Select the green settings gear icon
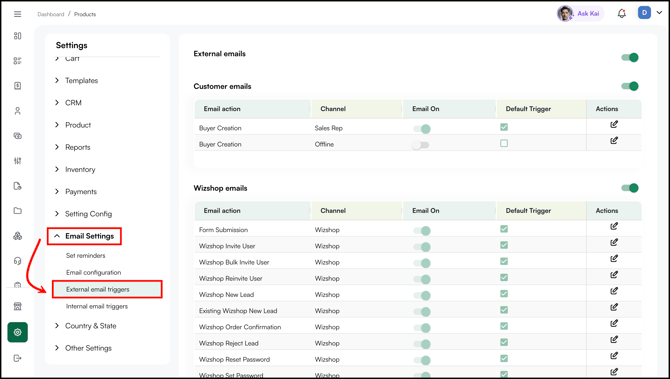This screenshot has height=379, width=670. click(x=18, y=332)
